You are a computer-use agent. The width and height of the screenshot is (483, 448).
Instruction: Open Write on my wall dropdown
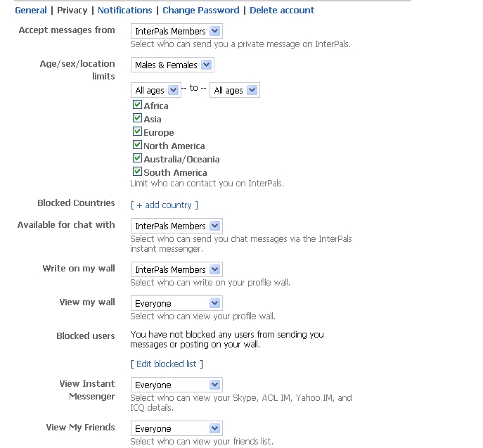(176, 269)
